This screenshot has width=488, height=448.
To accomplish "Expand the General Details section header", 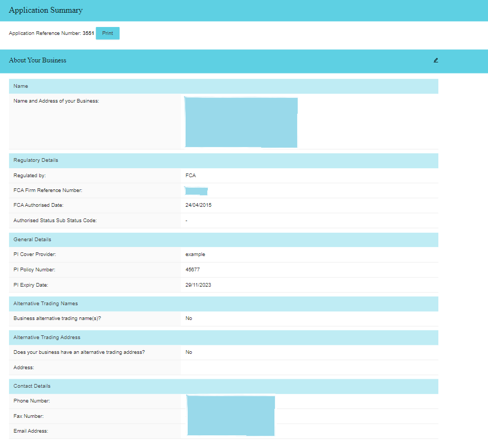I will (222, 240).
